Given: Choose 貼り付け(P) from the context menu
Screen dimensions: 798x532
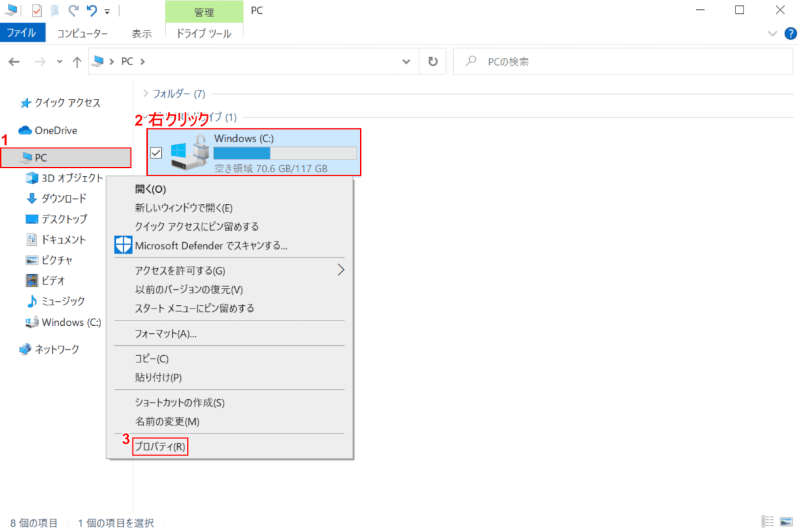Looking at the screenshot, I should pos(158,377).
